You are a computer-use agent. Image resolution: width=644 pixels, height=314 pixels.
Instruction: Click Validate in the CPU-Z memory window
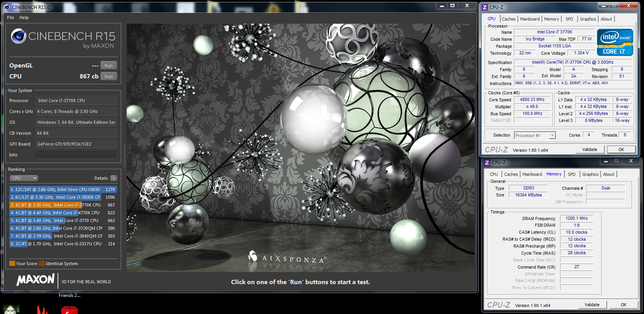click(592, 305)
